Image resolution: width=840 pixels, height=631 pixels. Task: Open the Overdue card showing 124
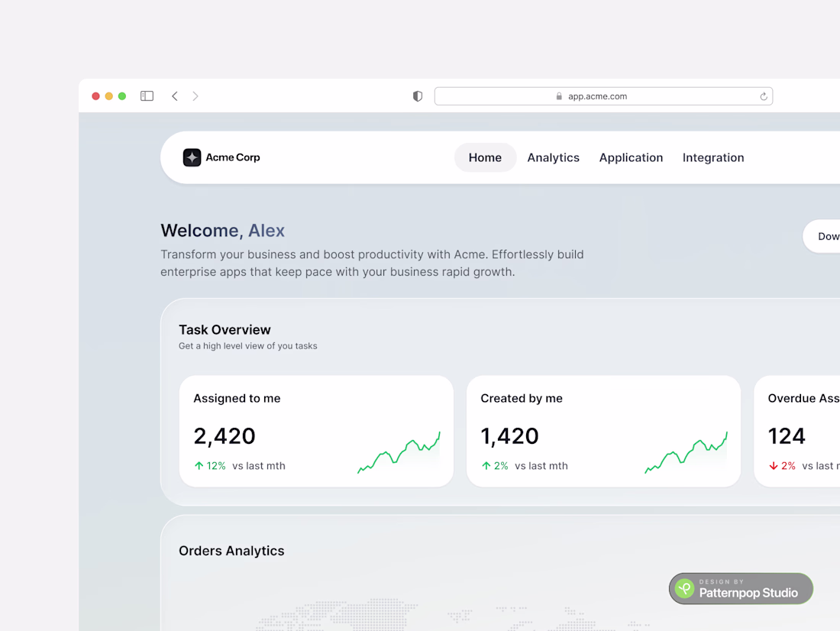(x=797, y=431)
